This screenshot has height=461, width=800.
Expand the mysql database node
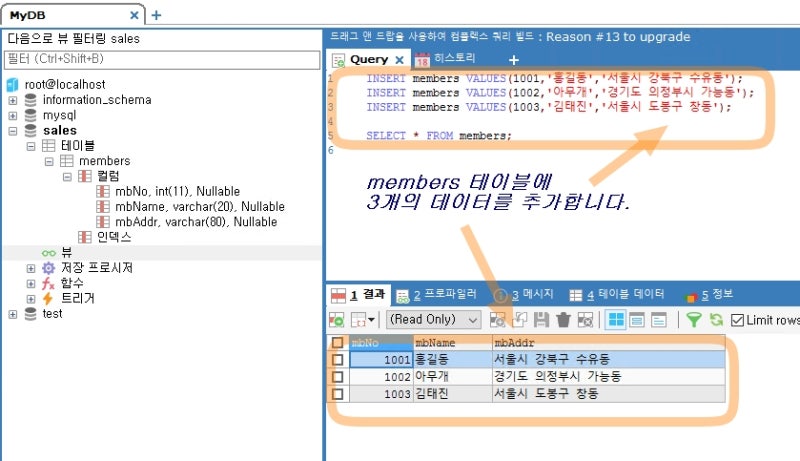click(13, 116)
